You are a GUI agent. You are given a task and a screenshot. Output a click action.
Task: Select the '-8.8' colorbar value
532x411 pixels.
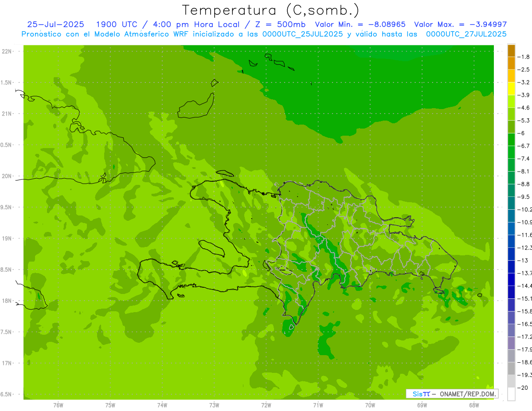(x=524, y=184)
